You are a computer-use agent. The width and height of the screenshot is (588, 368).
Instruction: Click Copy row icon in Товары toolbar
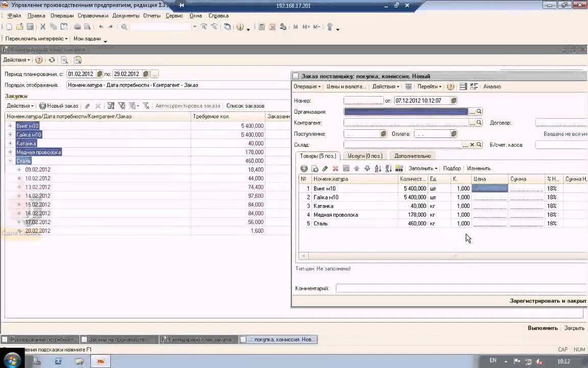(314, 169)
